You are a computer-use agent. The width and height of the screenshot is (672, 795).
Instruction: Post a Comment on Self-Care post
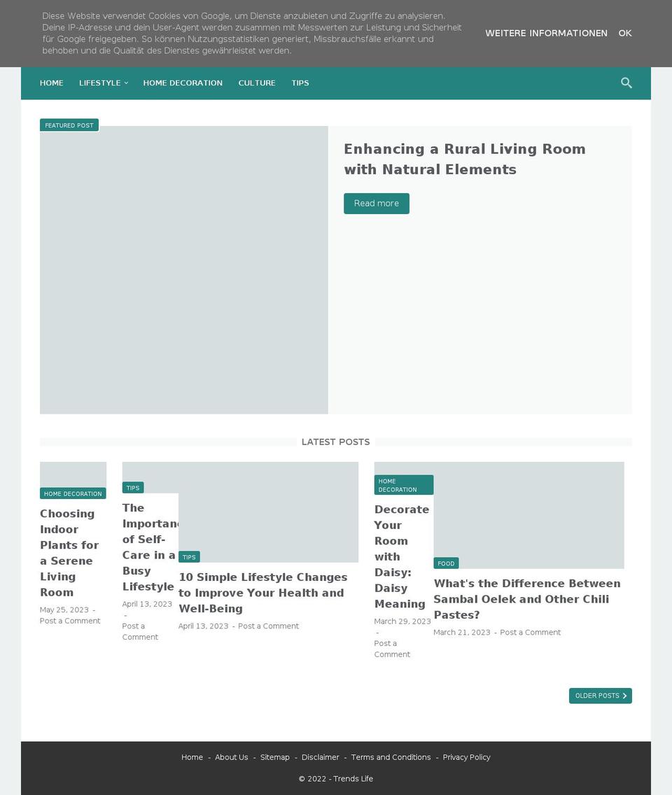point(140,632)
